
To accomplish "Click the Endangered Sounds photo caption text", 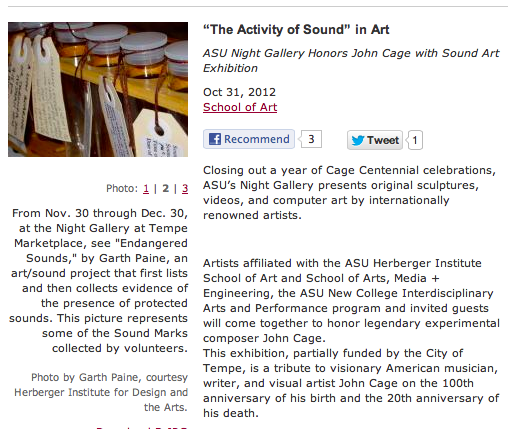I will [x=98, y=281].
